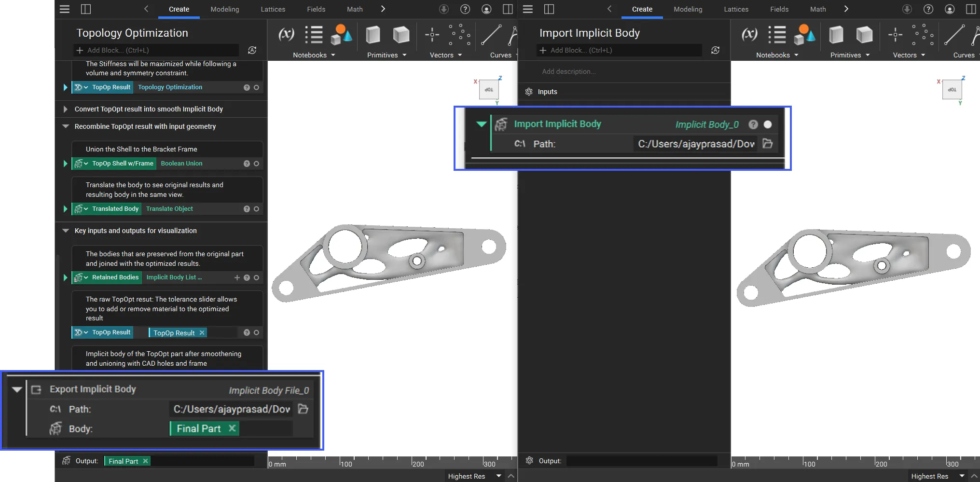Click Add Block field in left window
The width and height of the screenshot is (980, 482).
(156, 50)
